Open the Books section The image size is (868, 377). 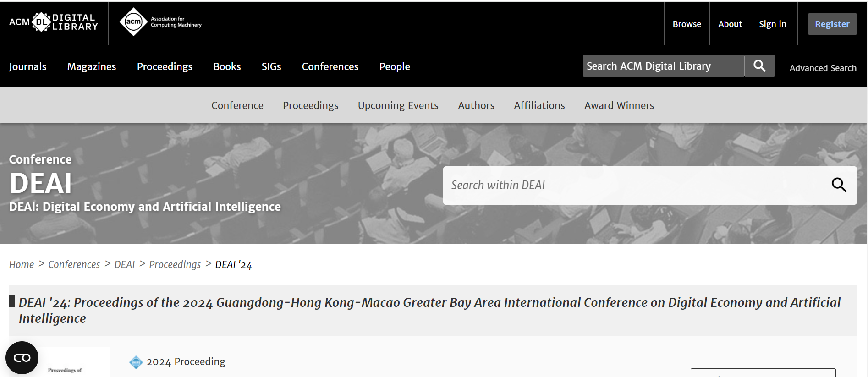227,66
